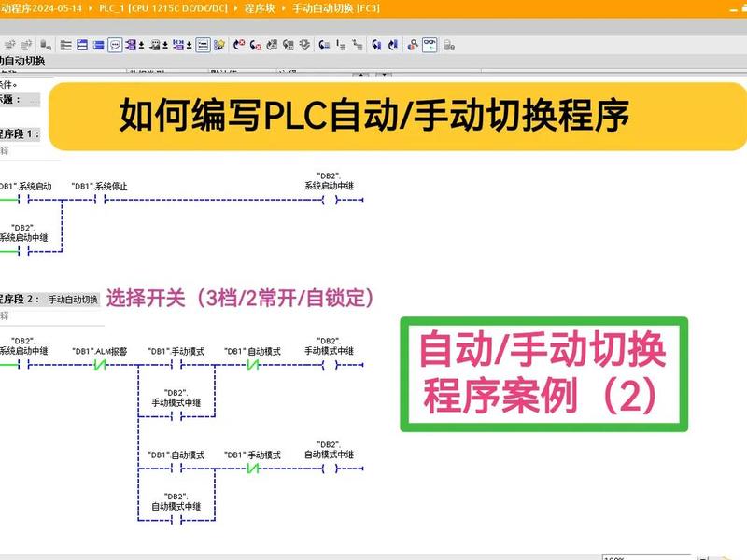Select 手动模式 normally closed contact in lower rung
Image resolution: width=747 pixels, height=560 pixels.
[252, 469]
